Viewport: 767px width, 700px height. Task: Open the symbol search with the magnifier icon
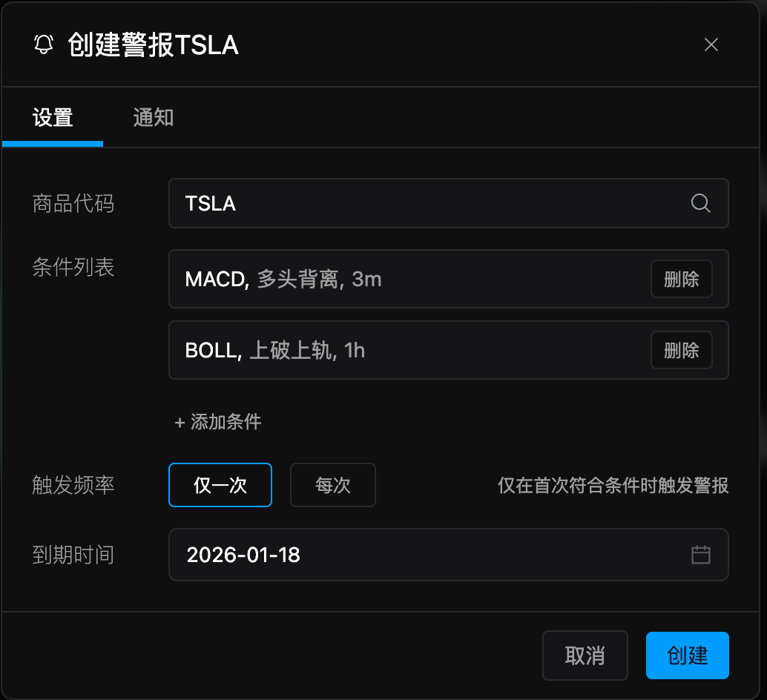[x=700, y=203]
